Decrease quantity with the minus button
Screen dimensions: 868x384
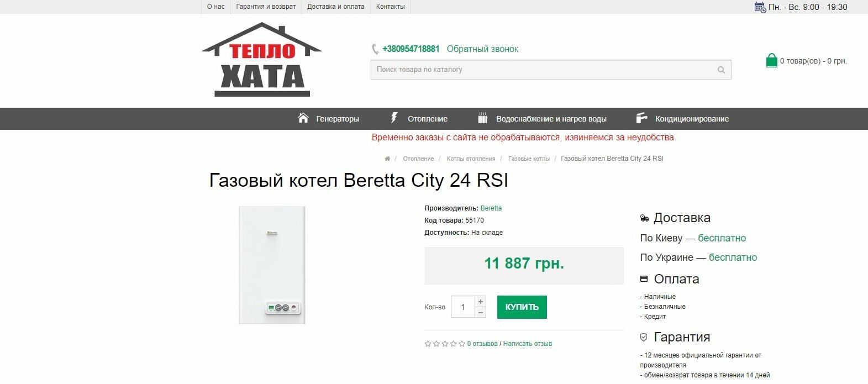point(481,313)
